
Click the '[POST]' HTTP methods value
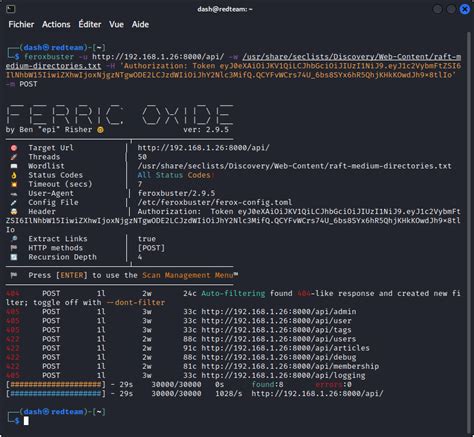pos(151,248)
